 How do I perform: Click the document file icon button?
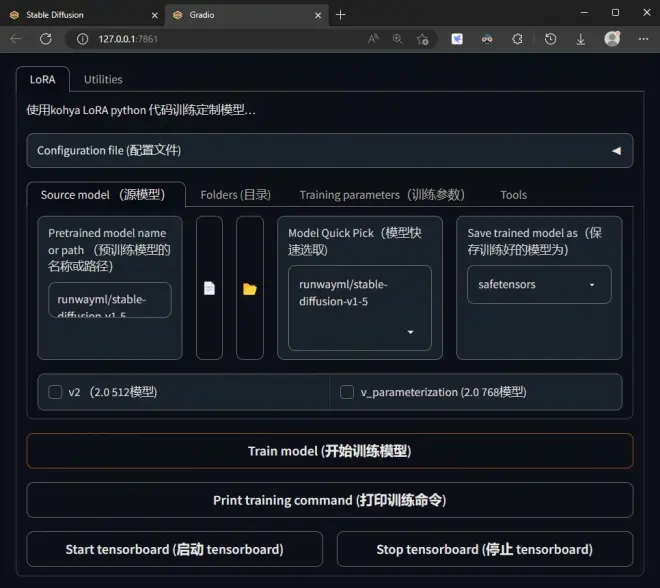[209, 288]
